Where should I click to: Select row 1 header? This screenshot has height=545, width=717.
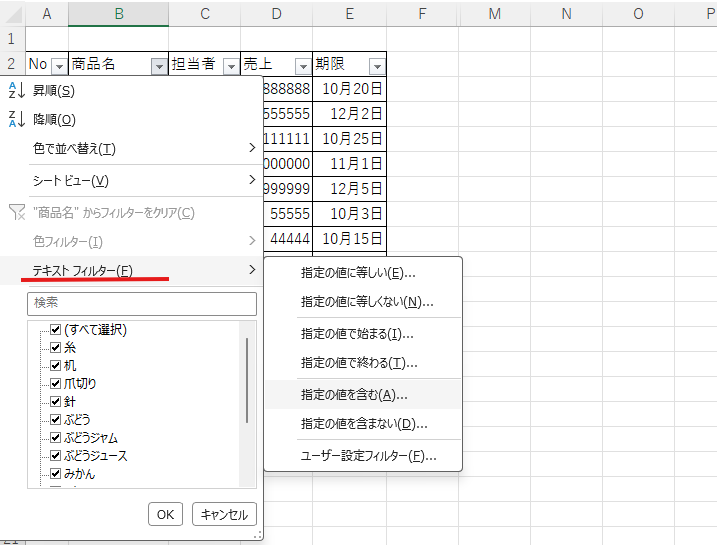tap(12, 39)
